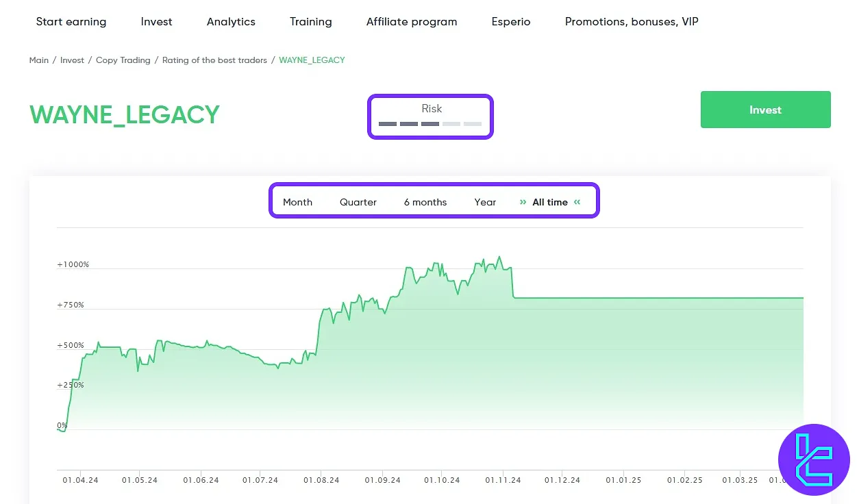Click the WAYNE_LEGACY page heading
Screen dimensions: 859x504
coord(125,114)
